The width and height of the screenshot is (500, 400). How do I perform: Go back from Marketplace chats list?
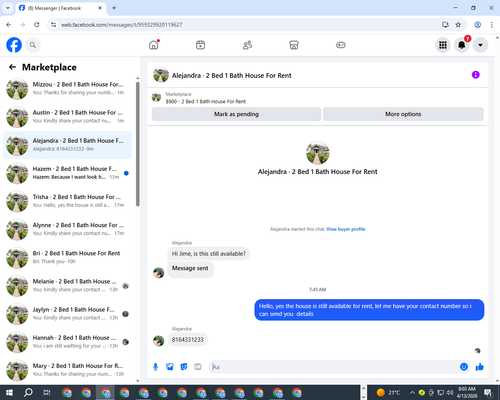pyautogui.click(x=12, y=67)
